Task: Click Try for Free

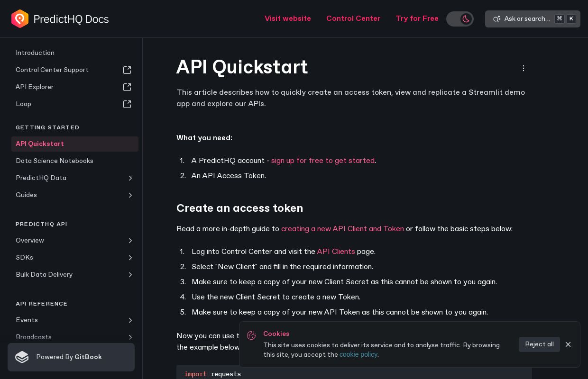Action: click(x=417, y=18)
